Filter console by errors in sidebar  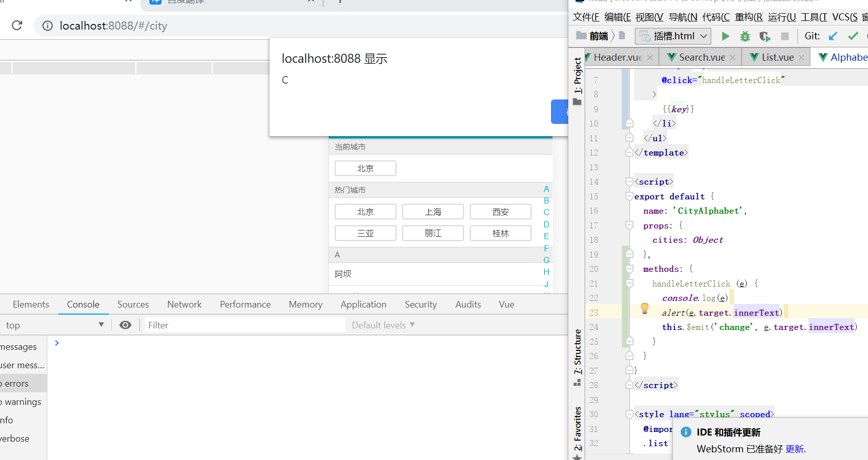click(x=23, y=384)
